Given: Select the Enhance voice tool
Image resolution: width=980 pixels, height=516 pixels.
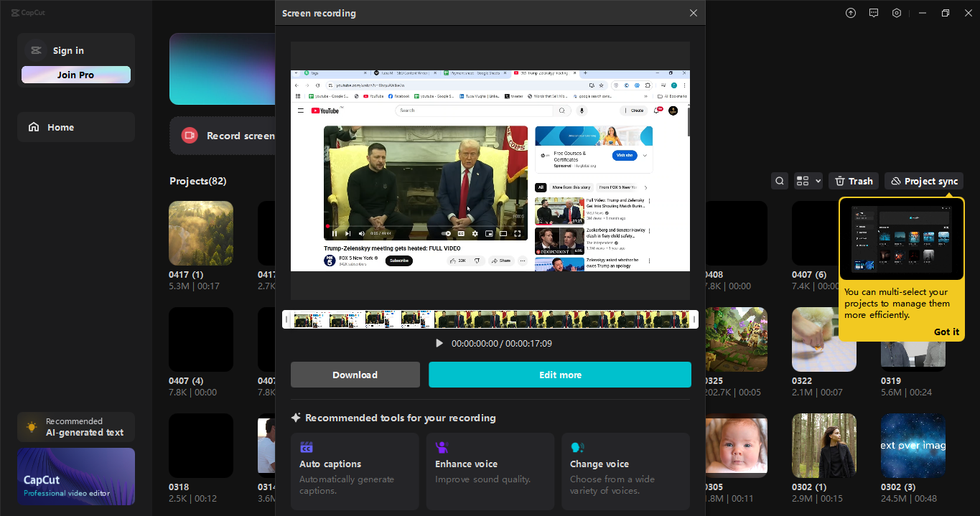Looking at the screenshot, I should click(x=490, y=471).
